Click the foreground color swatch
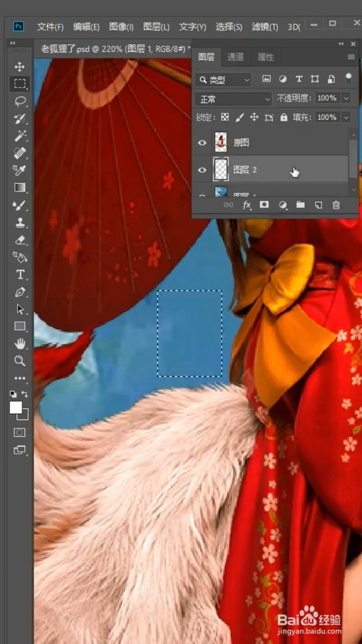Image resolution: width=362 pixels, height=644 pixels. (x=16, y=407)
